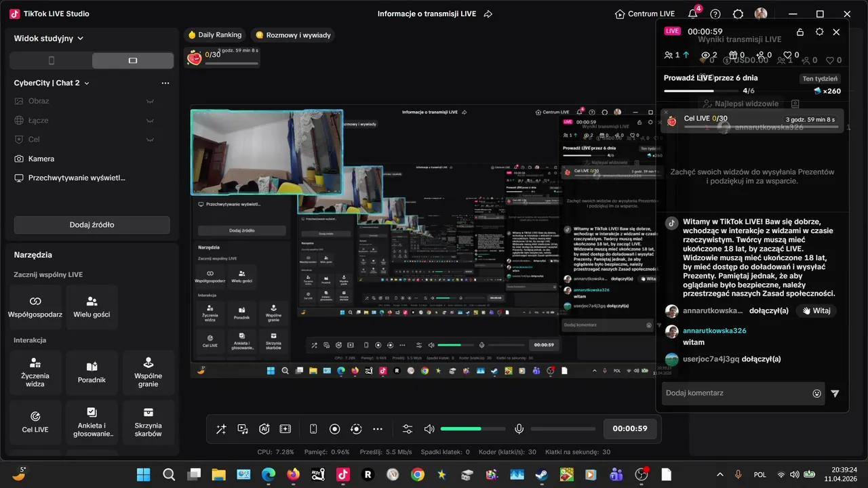Adjust the green speaker volume slider
The image size is (868, 488).
(473, 429)
